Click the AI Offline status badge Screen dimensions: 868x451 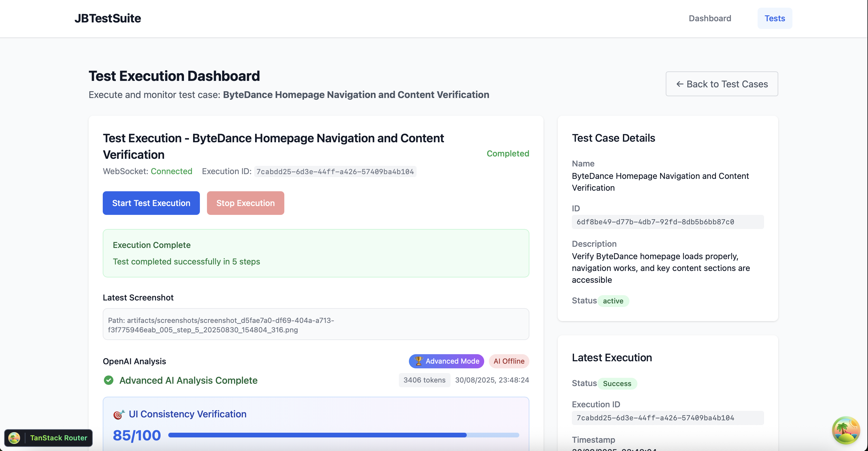[508, 361]
